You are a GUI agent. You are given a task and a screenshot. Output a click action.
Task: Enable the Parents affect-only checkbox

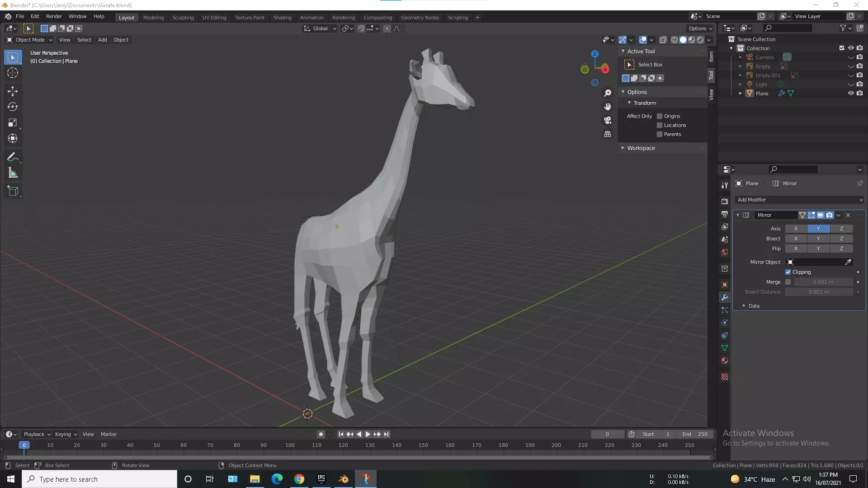pyautogui.click(x=660, y=134)
